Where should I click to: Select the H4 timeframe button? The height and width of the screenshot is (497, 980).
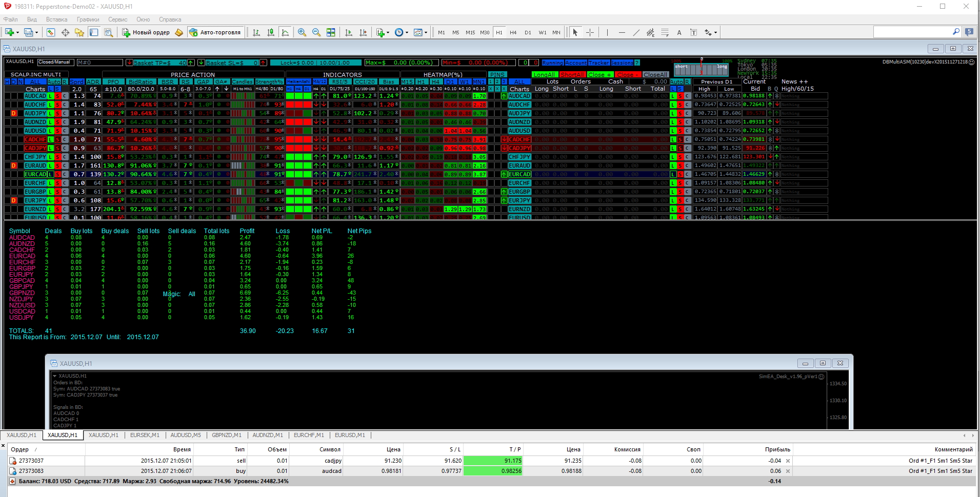(x=513, y=32)
